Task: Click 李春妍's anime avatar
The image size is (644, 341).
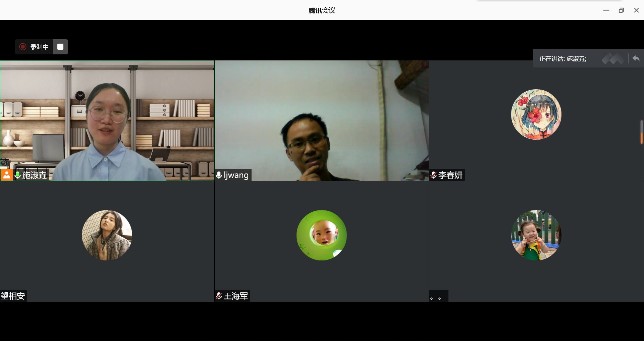Action: click(536, 114)
